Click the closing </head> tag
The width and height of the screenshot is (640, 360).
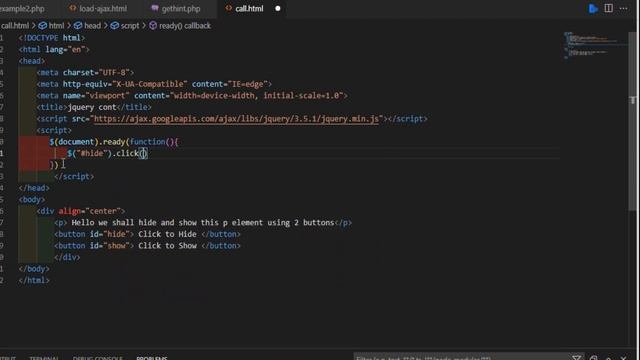tap(34, 188)
